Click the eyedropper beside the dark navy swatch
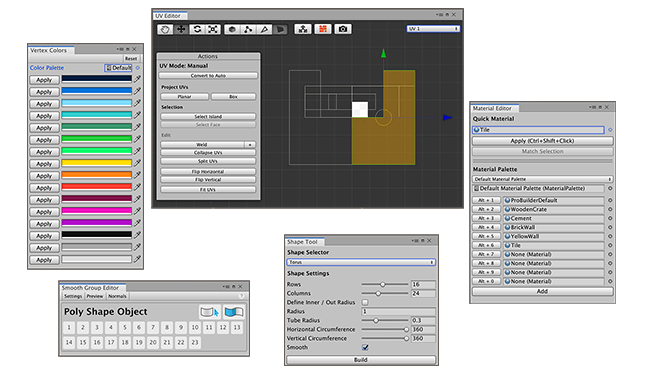This screenshot has height=378, width=647. point(137,79)
